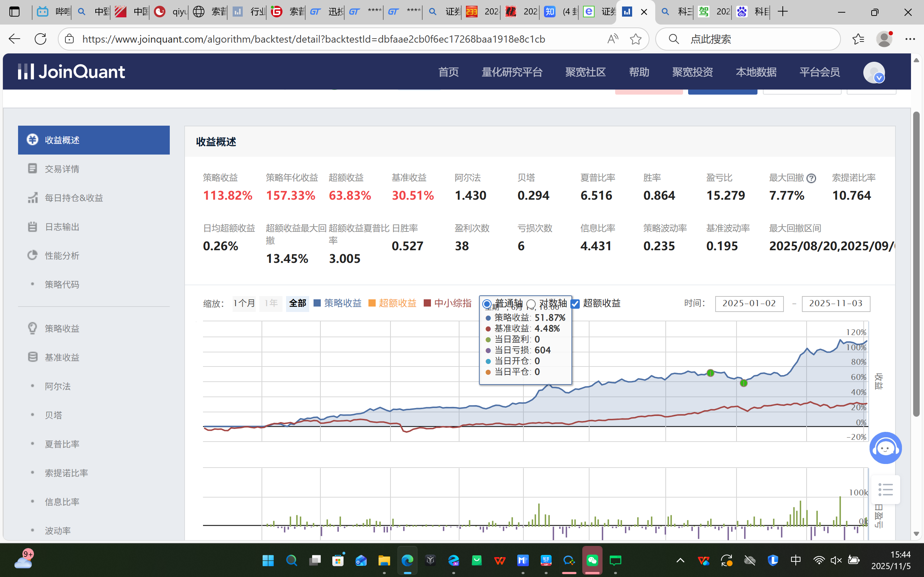Select the 对数轴 radio button
Image resolution: width=924 pixels, height=577 pixels.
(531, 304)
